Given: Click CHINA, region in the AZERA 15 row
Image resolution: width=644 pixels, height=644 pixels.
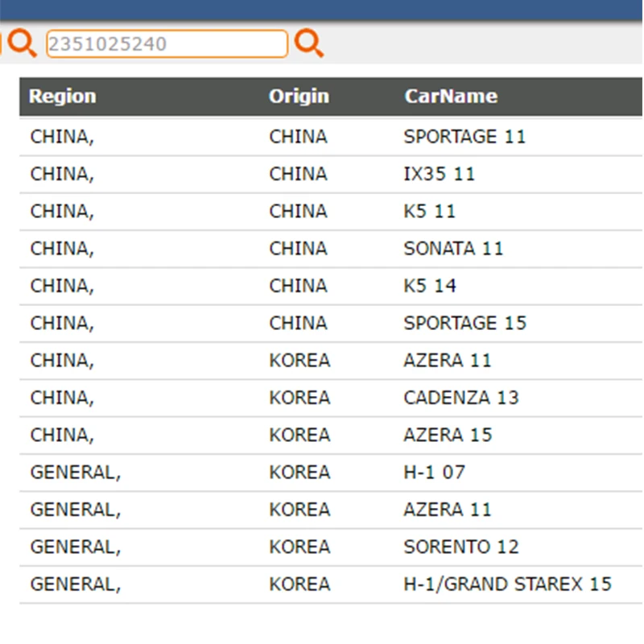Looking at the screenshot, I should [62, 435].
